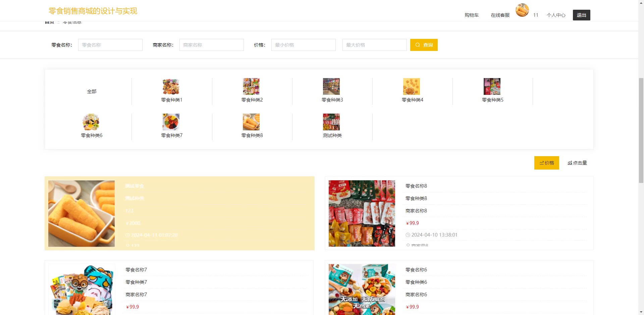Open the 零食种类5 category icon
644x315 pixels.
coord(492,86)
